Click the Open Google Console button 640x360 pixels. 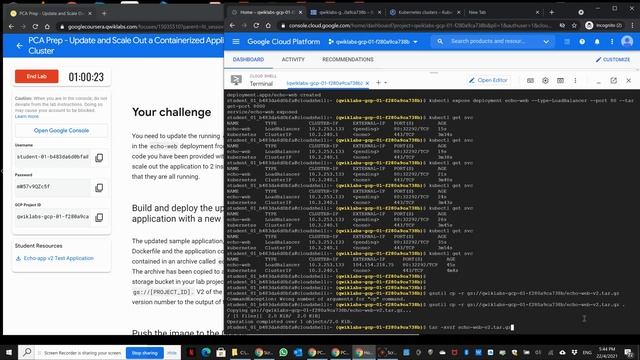click(61, 131)
